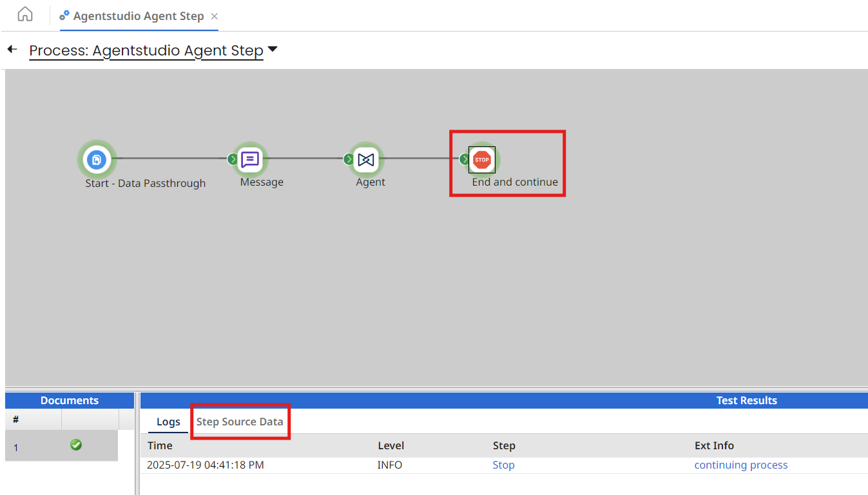The image size is (868, 495).
Task: Close the Agentstudio Agent Step tab
Action: (214, 17)
